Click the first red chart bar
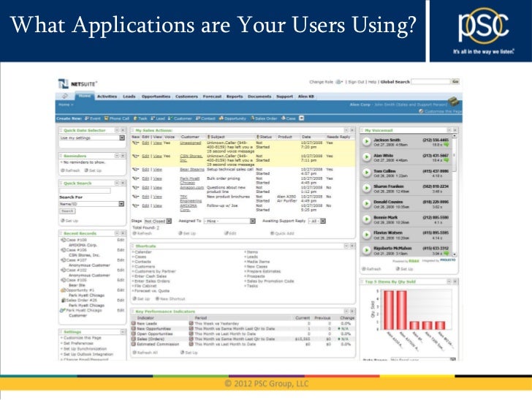532x400 pixels. coord(389,310)
